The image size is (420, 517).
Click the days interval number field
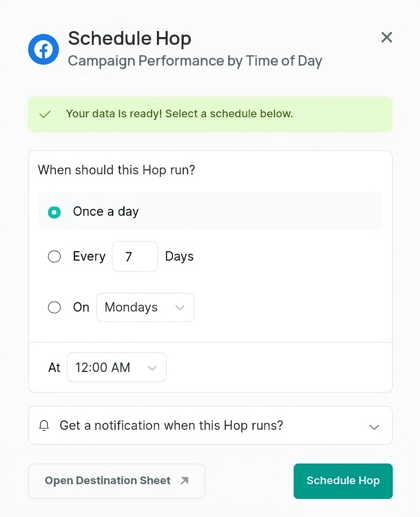tap(135, 256)
